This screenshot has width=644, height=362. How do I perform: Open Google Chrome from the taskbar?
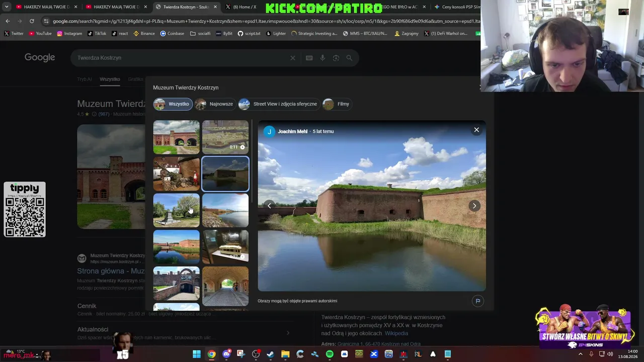pos(211,354)
